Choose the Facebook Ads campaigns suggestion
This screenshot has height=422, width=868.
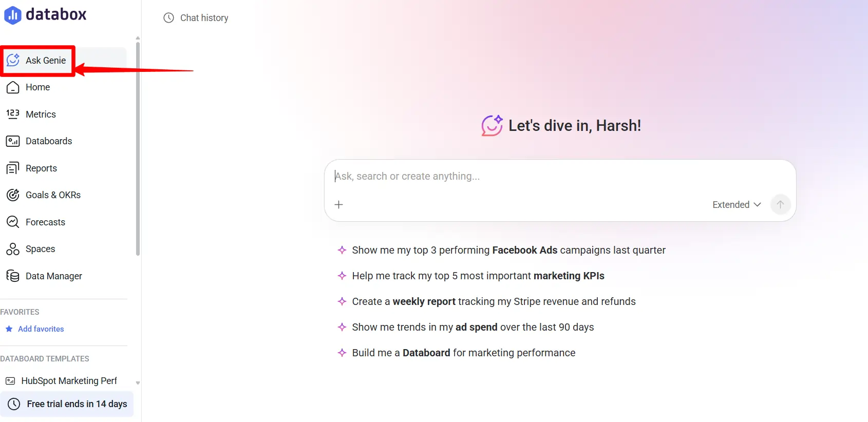coord(508,250)
